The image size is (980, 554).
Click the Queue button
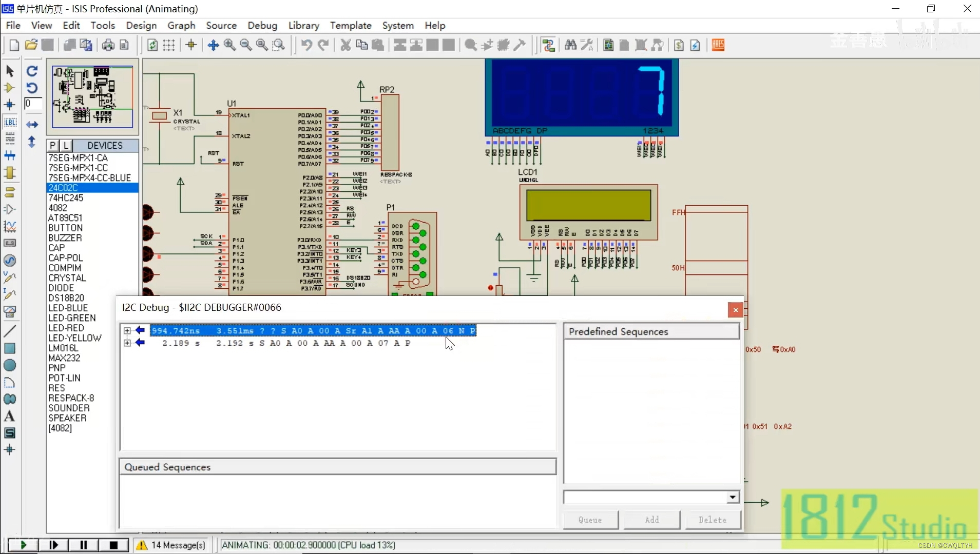pos(590,520)
